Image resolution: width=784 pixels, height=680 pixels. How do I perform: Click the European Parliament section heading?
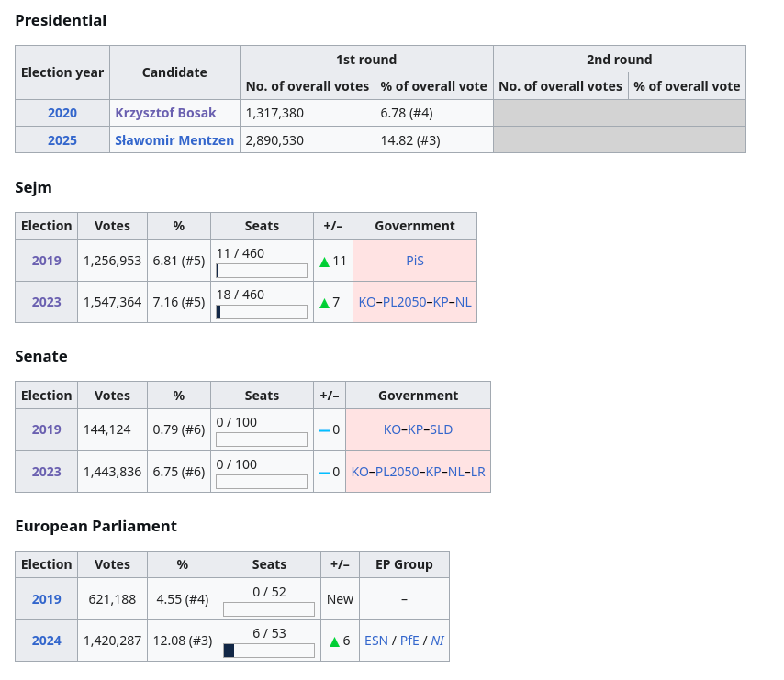point(96,526)
